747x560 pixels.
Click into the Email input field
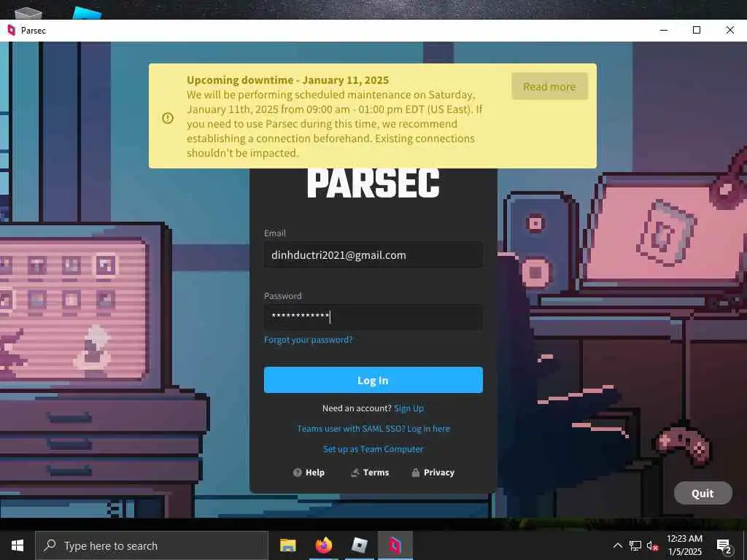tap(373, 255)
